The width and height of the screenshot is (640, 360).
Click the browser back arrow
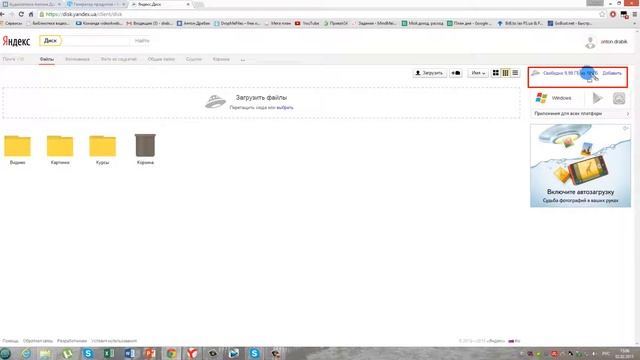pyautogui.click(x=2, y=14)
